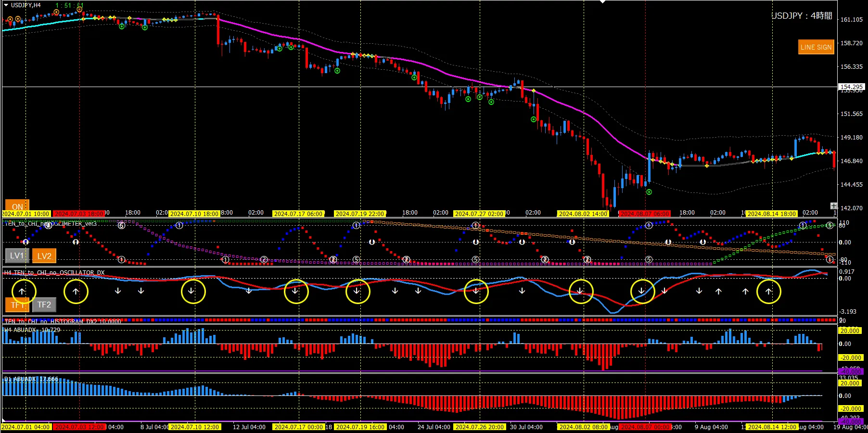The image size is (868, 433).
Task: Switch on the TF1 timeframe button
Action: [17, 305]
